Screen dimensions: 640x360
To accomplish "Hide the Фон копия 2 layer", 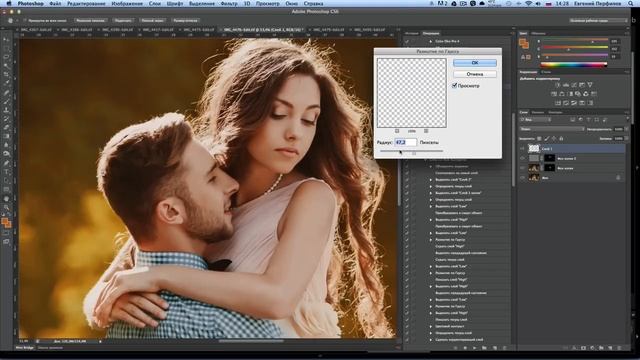I will [x=522, y=158].
